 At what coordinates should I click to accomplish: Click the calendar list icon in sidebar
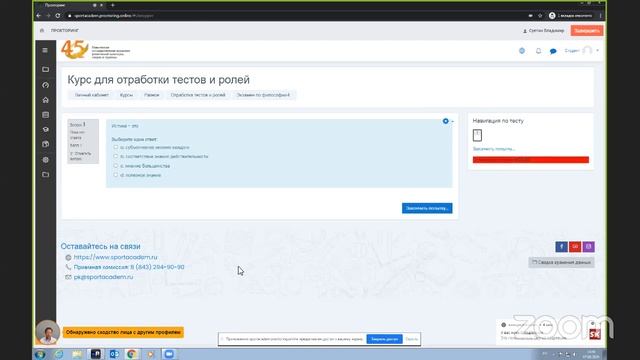[45, 115]
